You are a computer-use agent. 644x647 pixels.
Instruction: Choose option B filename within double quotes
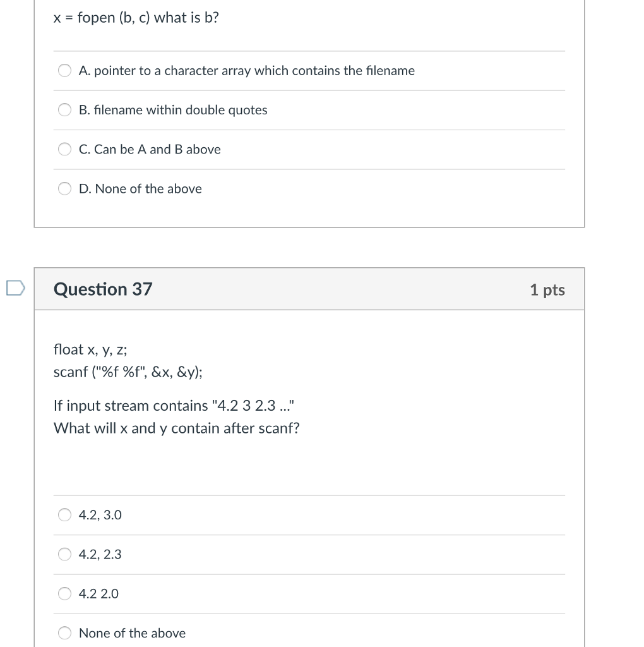[x=64, y=109]
